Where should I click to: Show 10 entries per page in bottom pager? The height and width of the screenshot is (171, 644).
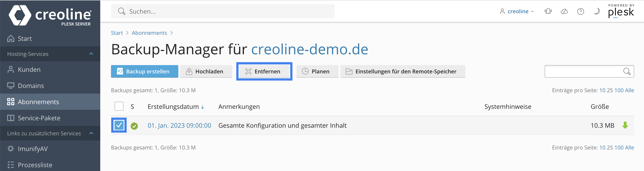tap(602, 147)
